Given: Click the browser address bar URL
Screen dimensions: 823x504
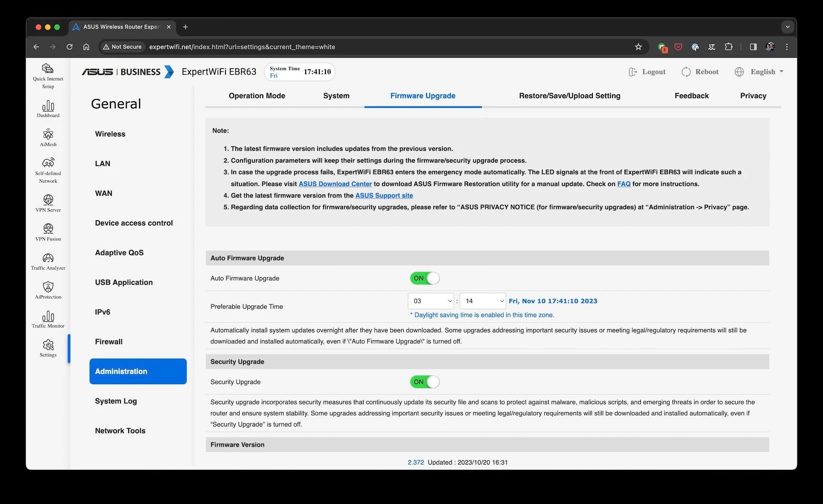Looking at the screenshot, I should click(x=242, y=47).
